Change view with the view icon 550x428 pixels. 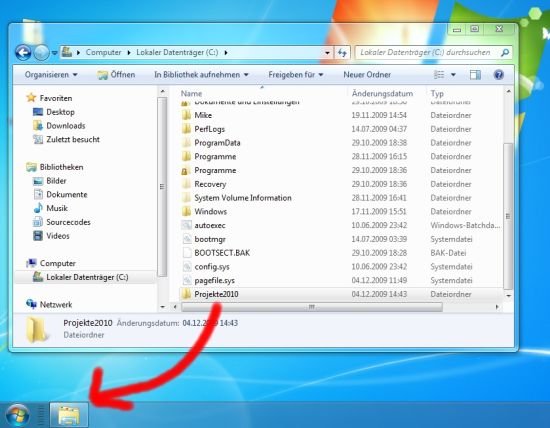point(439,75)
